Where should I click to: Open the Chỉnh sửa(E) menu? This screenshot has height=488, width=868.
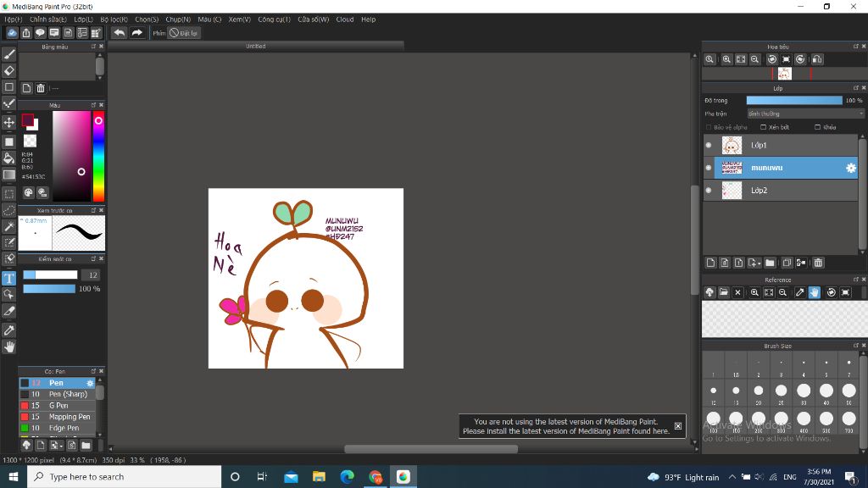coord(48,19)
